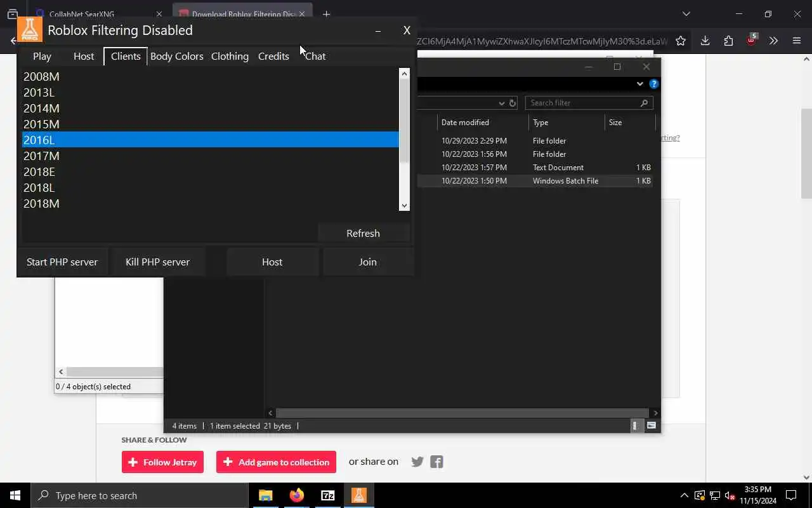Open the notification center icon
Viewport: 812px width, 508px height.
click(x=791, y=495)
